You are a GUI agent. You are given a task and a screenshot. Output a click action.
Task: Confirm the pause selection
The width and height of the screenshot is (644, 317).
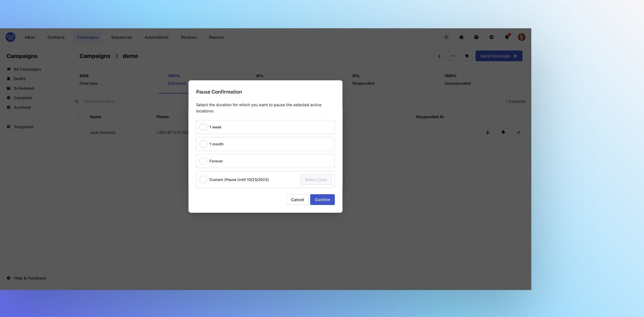pyautogui.click(x=322, y=199)
